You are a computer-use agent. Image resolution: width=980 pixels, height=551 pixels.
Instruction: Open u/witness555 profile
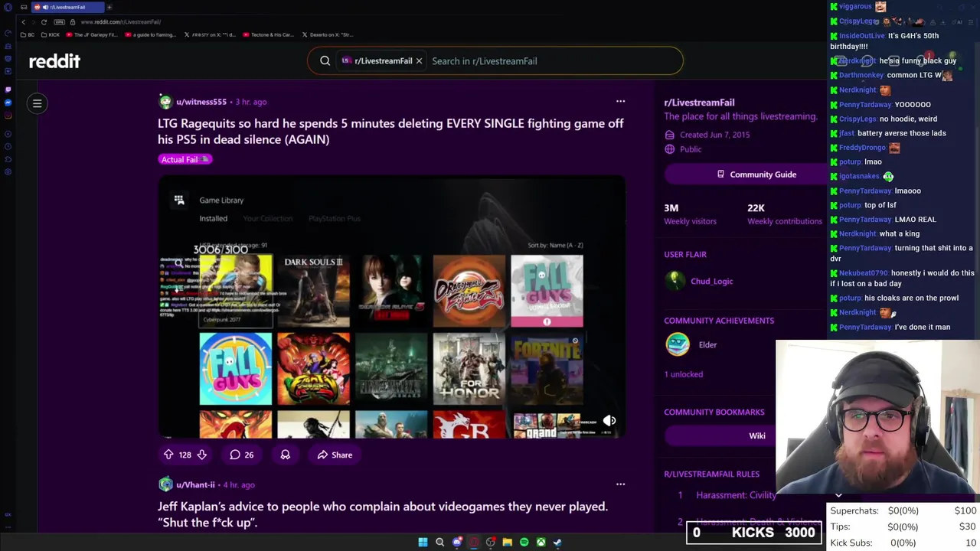coord(201,102)
